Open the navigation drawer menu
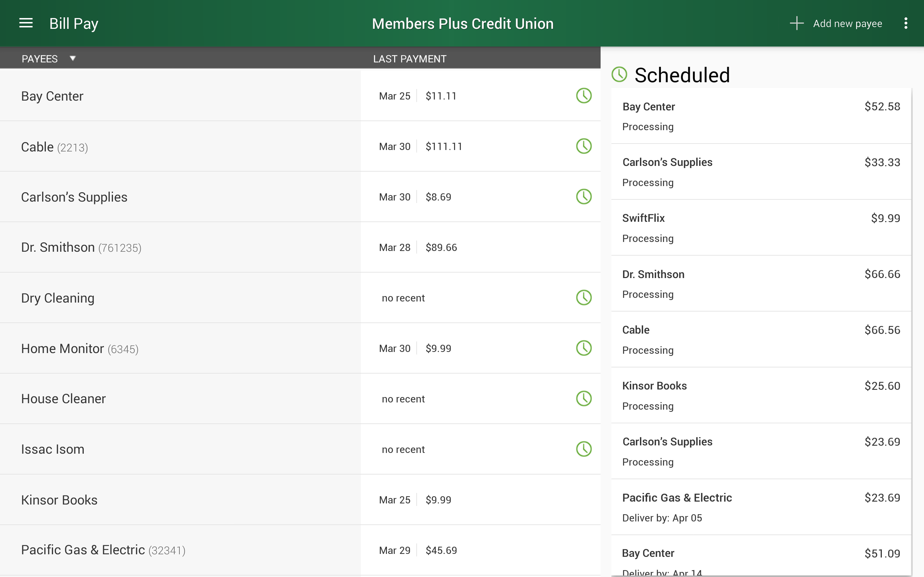Screen dimensions: 924x577 [26, 23]
